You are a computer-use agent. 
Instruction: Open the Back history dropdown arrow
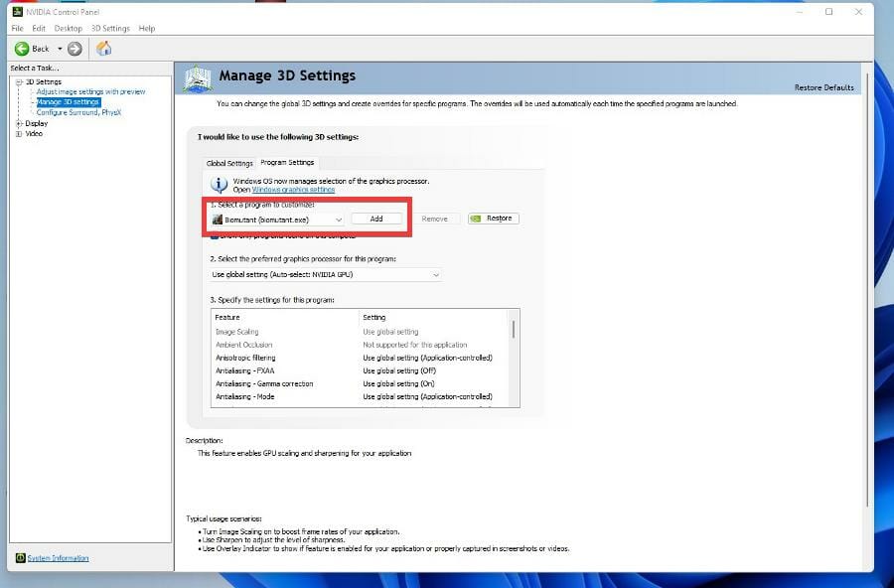pyautogui.click(x=60, y=49)
